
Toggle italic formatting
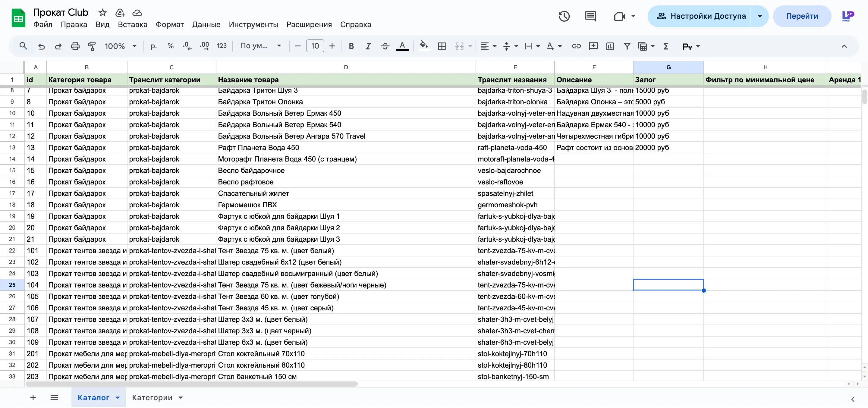click(368, 46)
